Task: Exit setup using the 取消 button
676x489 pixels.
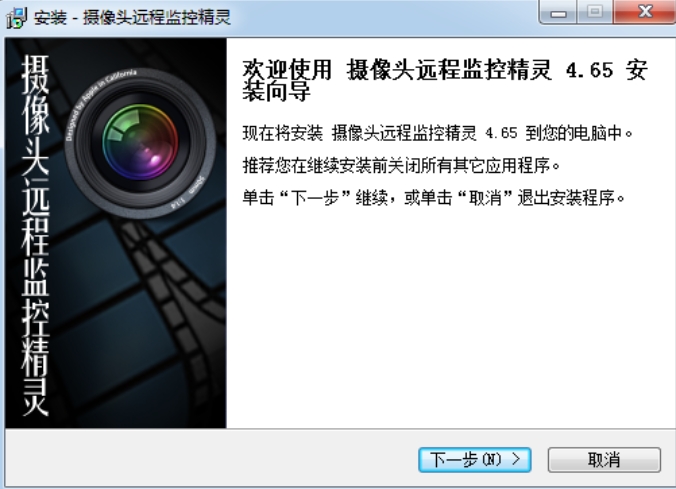Action: click(604, 460)
